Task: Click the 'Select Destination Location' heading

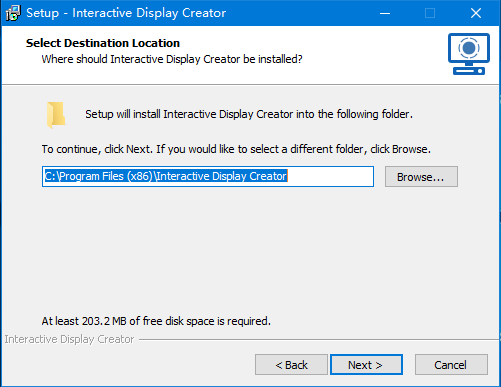Action: 103,43
